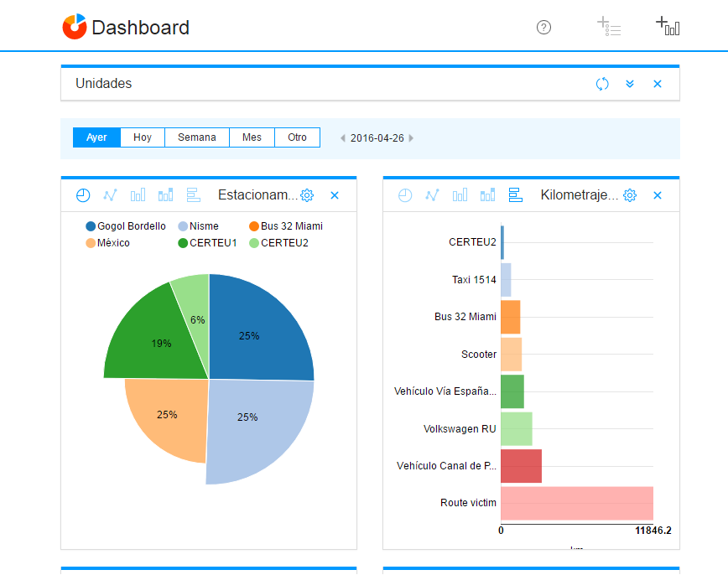This screenshot has width=728, height=575.
Task: Toggle Bus 32 Miami legend entry
Action: 285,226
